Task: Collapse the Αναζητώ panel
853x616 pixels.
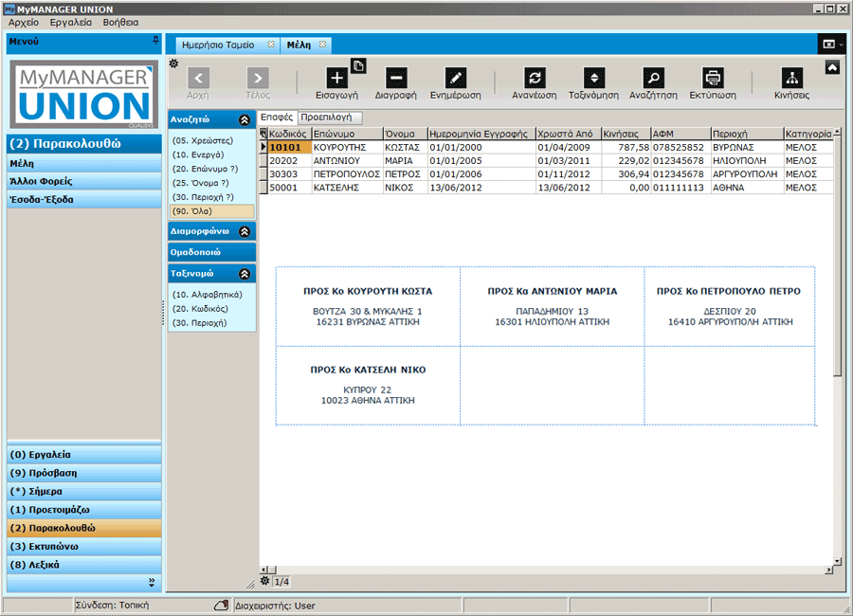Action: 245,119
